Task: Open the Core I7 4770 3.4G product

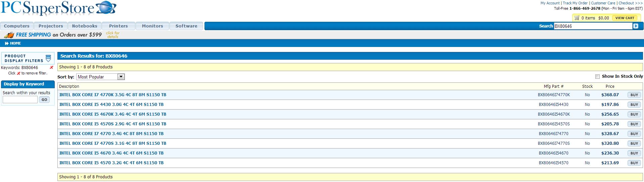Action: point(111,134)
